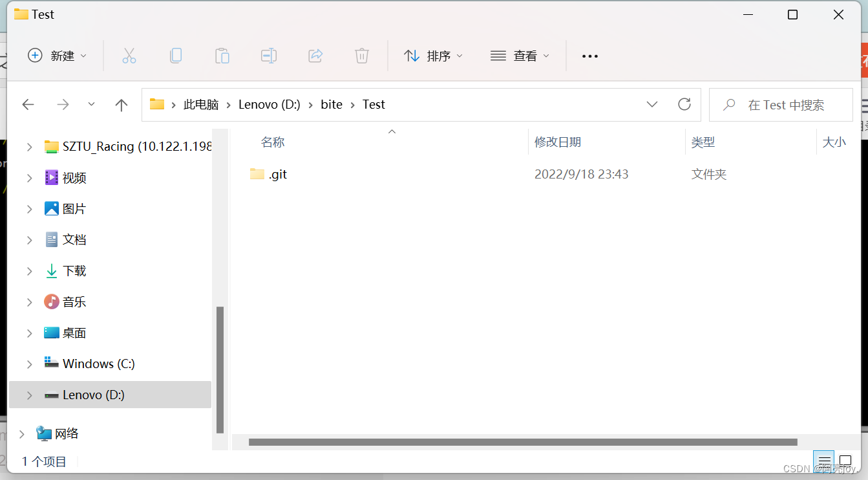Select the SZTU_Racing network folder icon

52,147
